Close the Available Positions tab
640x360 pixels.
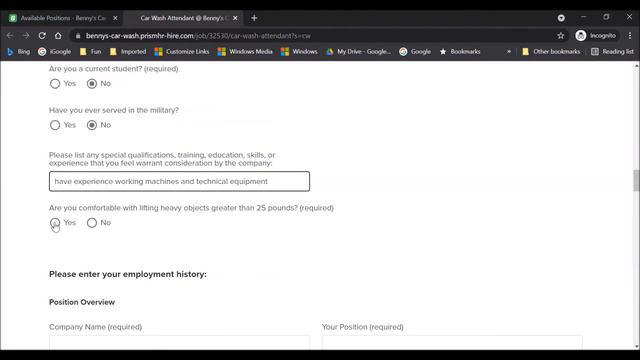point(115,18)
